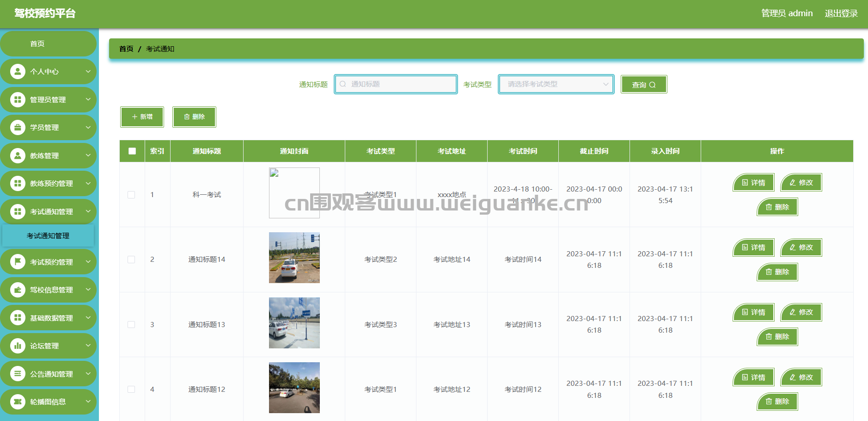868x421 pixels.
Task: Open the 轮播图信息 menu
Action: pyautogui.click(x=48, y=402)
